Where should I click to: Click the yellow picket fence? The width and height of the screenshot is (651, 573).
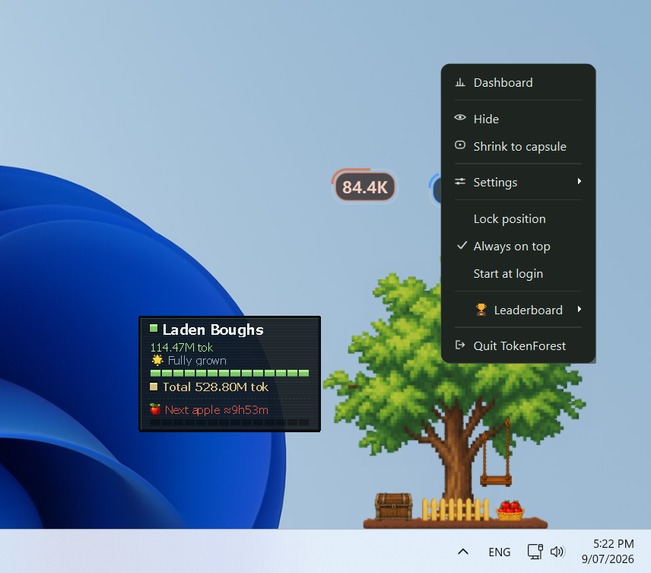(x=455, y=509)
